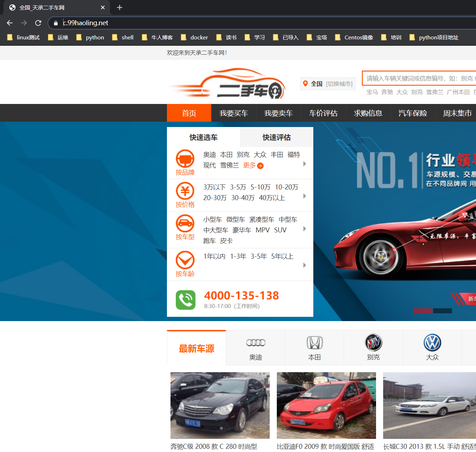Select the dark carousel slide indicator
Screen dimensions: 476x452
point(442,311)
